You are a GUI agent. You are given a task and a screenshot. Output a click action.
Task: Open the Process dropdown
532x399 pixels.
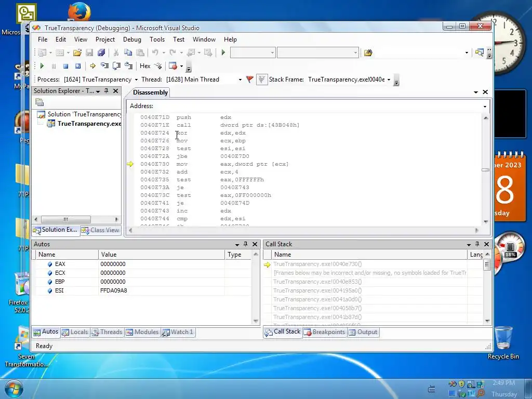[x=136, y=79]
